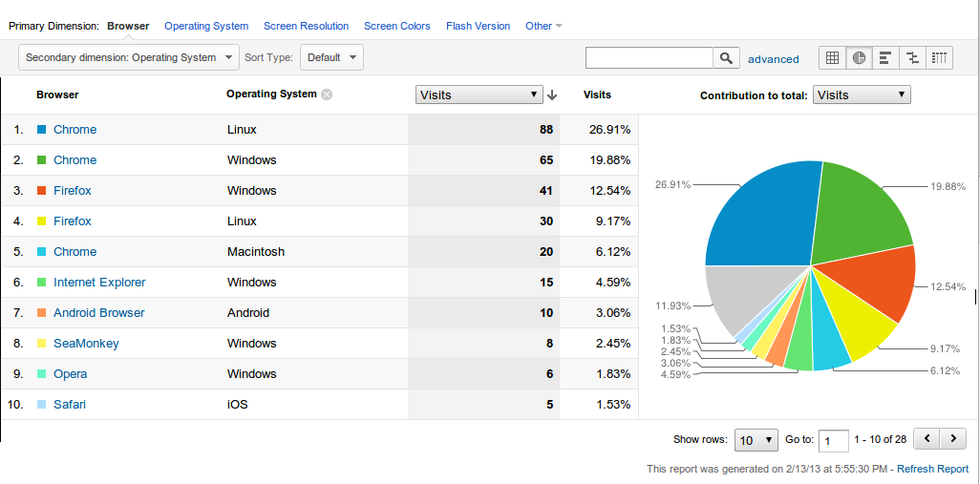Open the Safari link
The height and width of the screenshot is (484, 980).
pos(70,405)
